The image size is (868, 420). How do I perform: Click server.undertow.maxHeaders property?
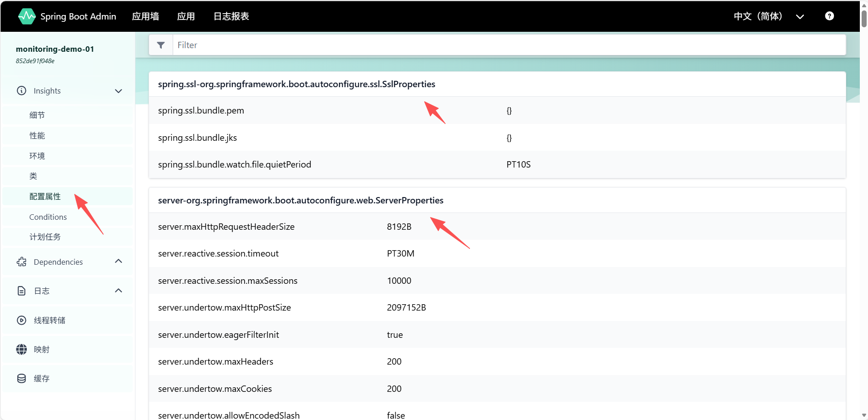(x=215, y=361)
